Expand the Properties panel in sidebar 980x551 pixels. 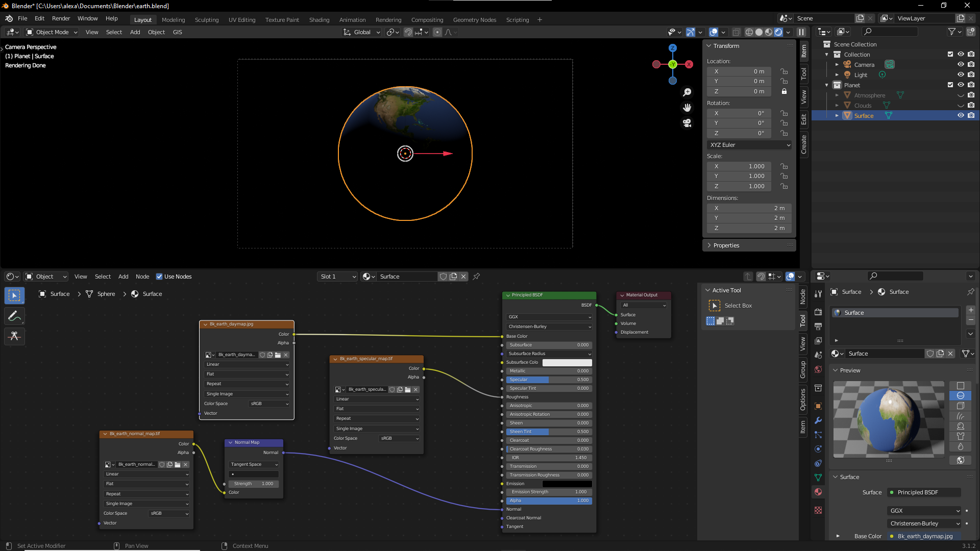[726, 245]
